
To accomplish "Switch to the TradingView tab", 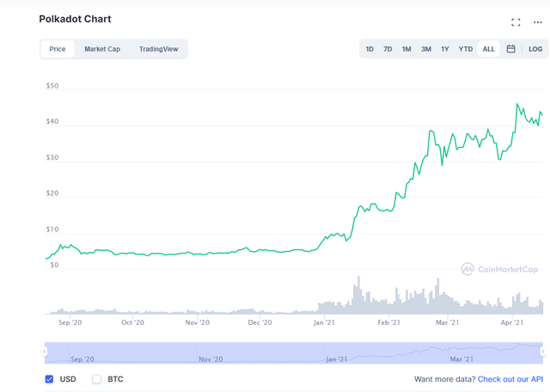I will [x=158, y=49].
